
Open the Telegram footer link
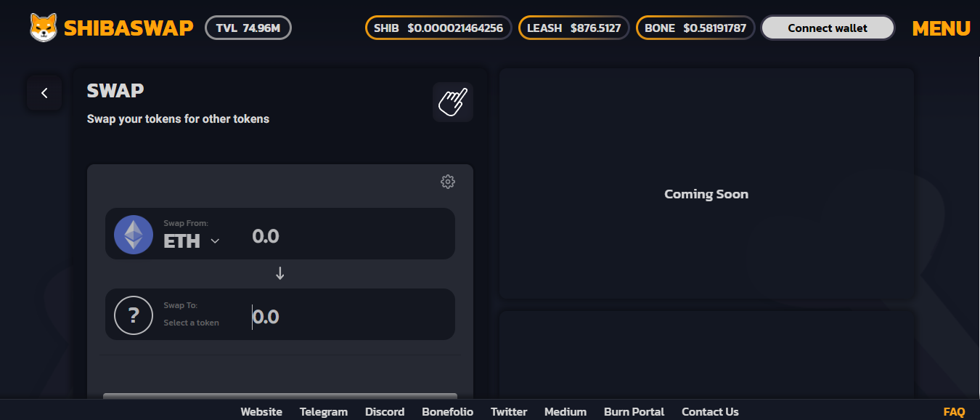(324, 412)
